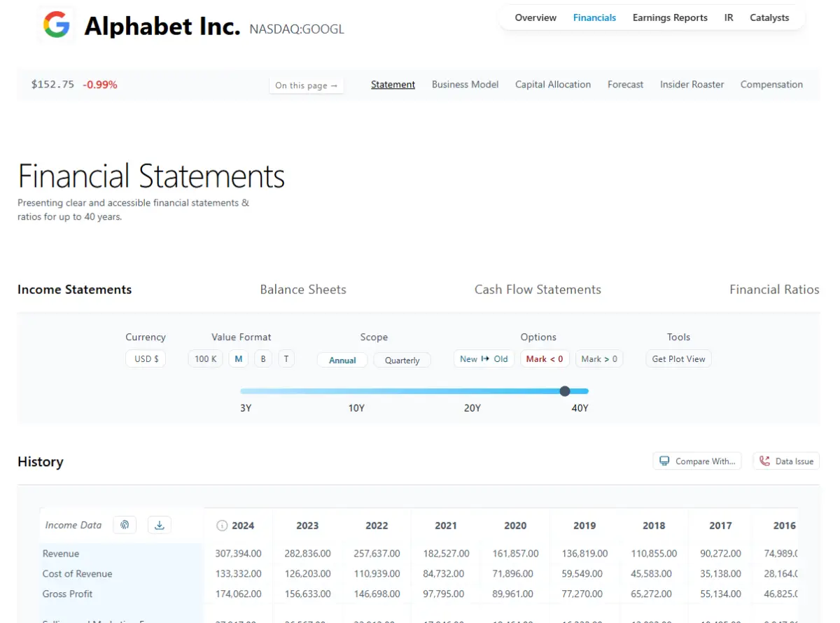Expand the On this page menu
The height and width of the screenshot is (623, 840).
coord(306,85)
